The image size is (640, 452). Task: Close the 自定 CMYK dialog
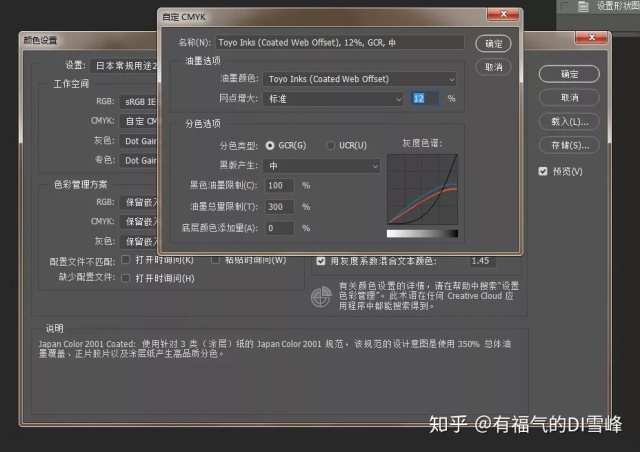click(x=503, y=14)
